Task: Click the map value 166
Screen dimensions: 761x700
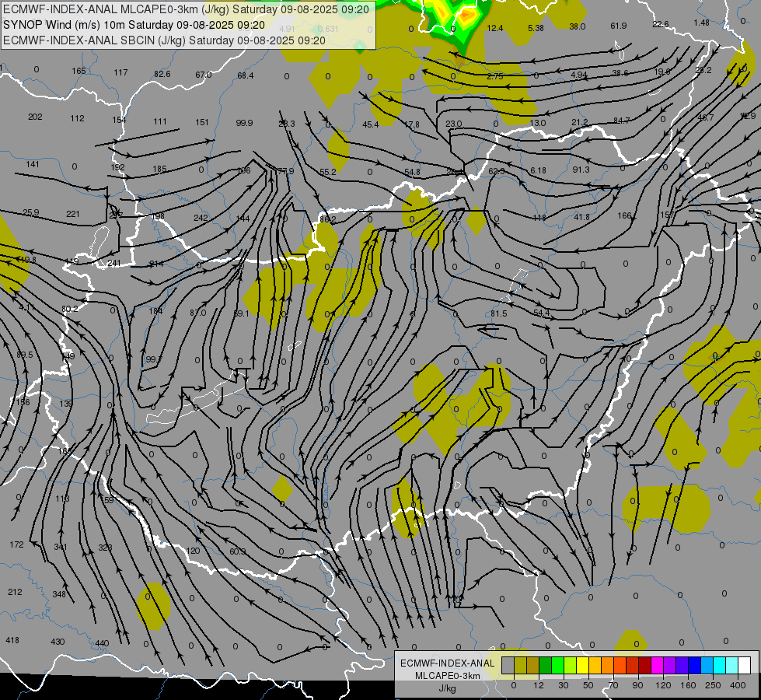Action: pyautogui.click(x=625, y=215)
